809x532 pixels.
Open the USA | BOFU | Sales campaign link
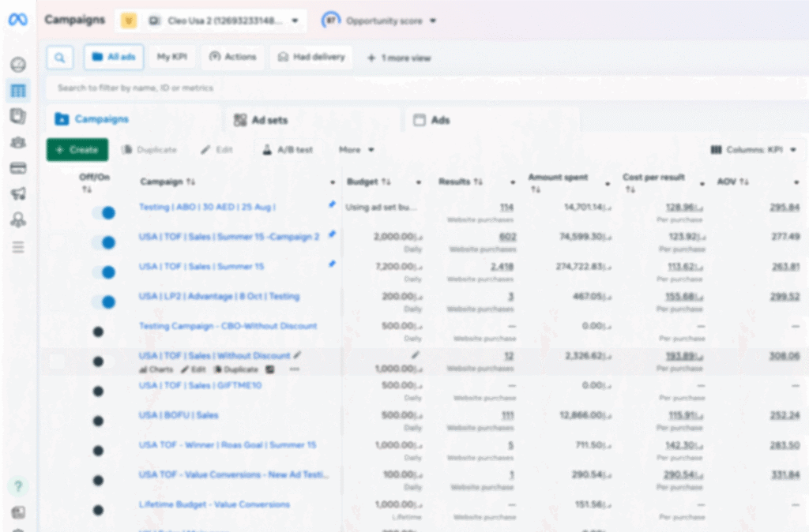coord(179,415)
